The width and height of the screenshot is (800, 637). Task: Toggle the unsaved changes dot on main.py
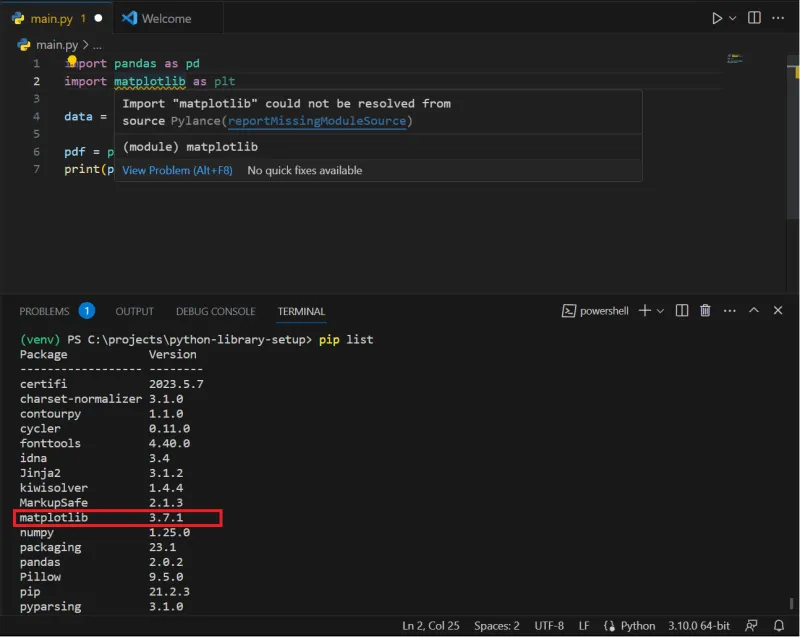point(97,17)
